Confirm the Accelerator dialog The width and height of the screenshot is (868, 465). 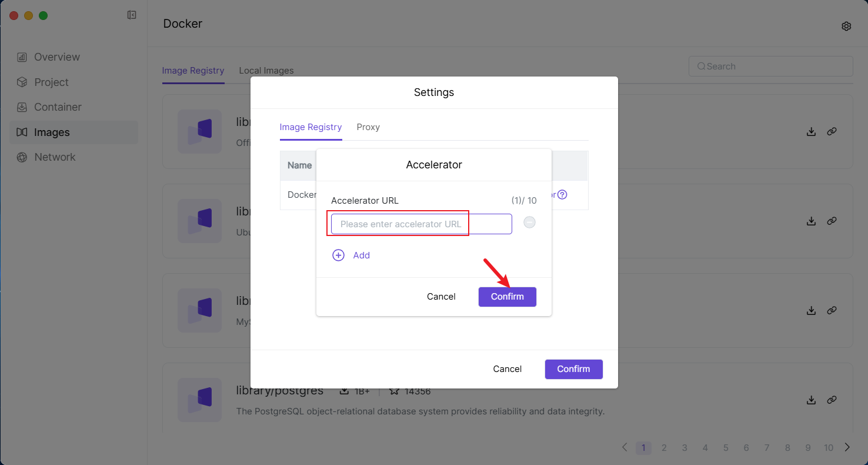tap(507, 297)
